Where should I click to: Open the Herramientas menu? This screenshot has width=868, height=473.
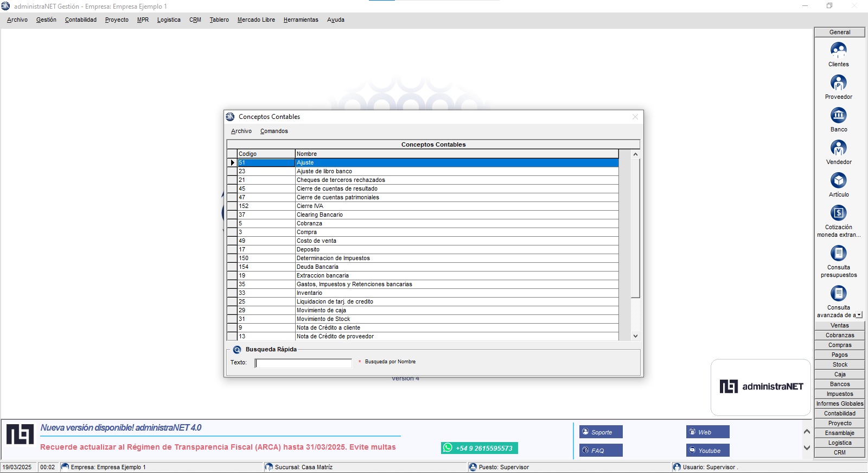click(301, 20)
